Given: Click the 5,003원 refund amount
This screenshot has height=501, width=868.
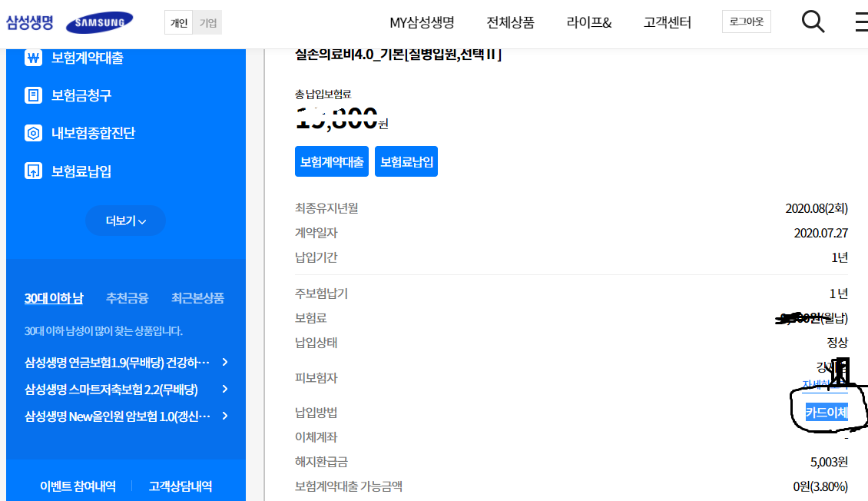Looking at the screenshot, I should click(830, 462).
